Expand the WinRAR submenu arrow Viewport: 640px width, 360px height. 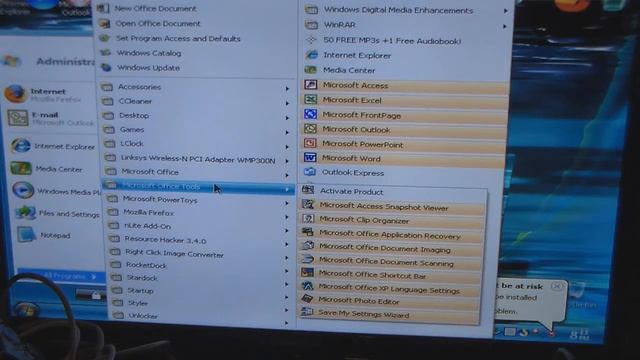click(505, 27)
